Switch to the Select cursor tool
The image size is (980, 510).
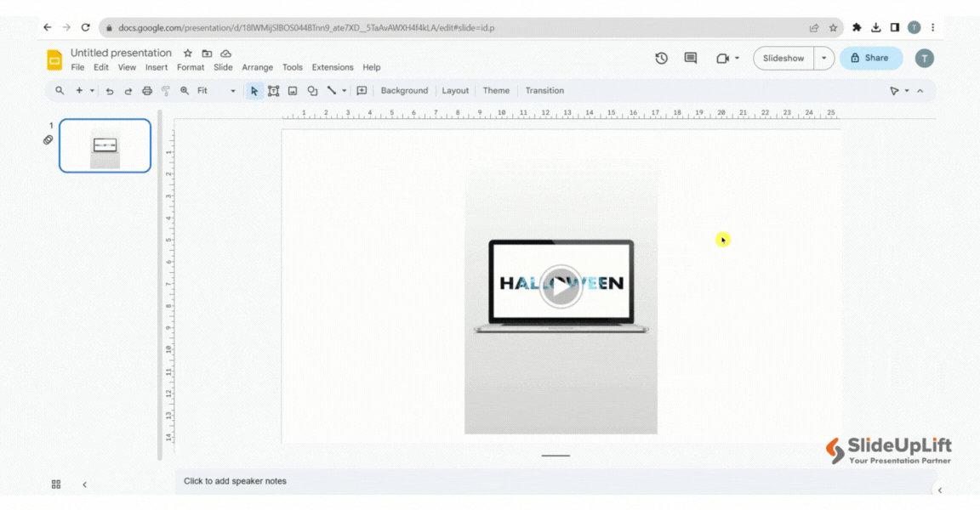[254, 90]
